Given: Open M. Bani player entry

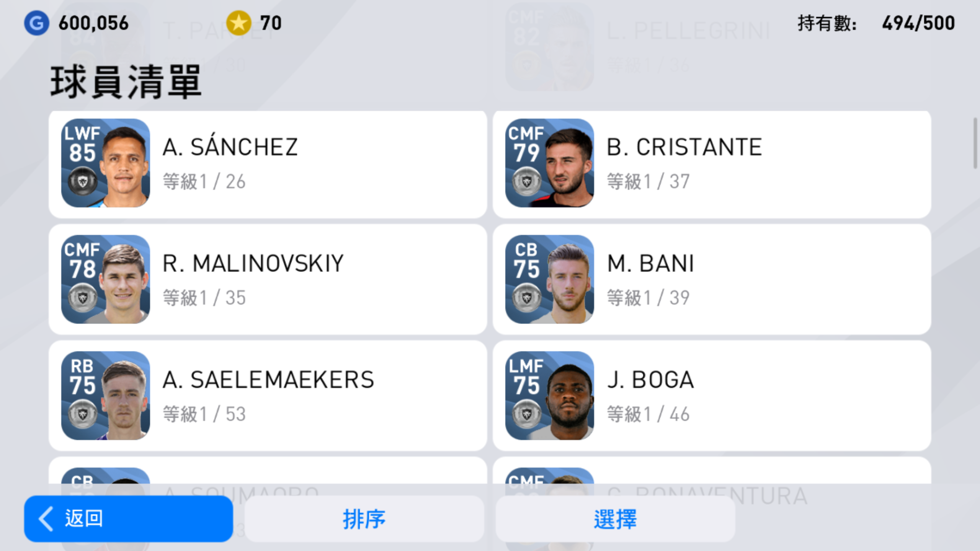Looking at the screenshot, I should point(712,279).
